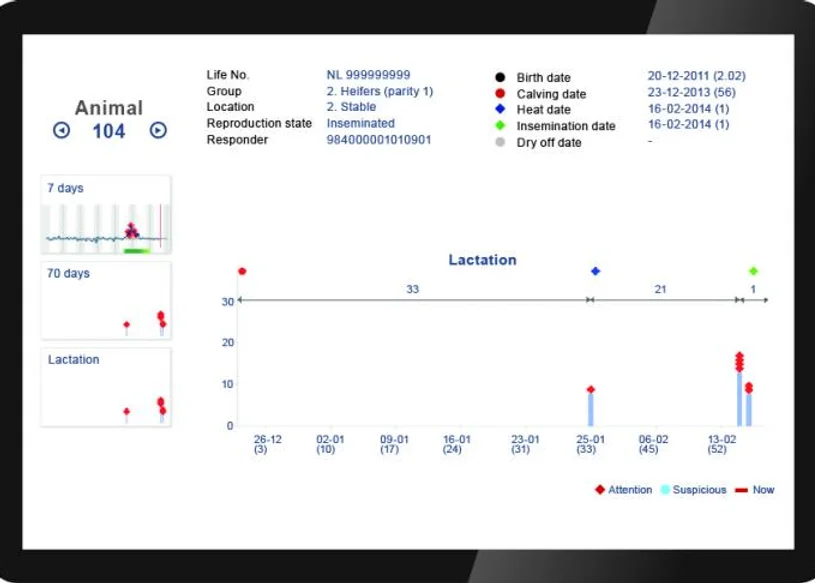
Task: Open group 2. Heifers (parity 1)
Action: [379, 91]
